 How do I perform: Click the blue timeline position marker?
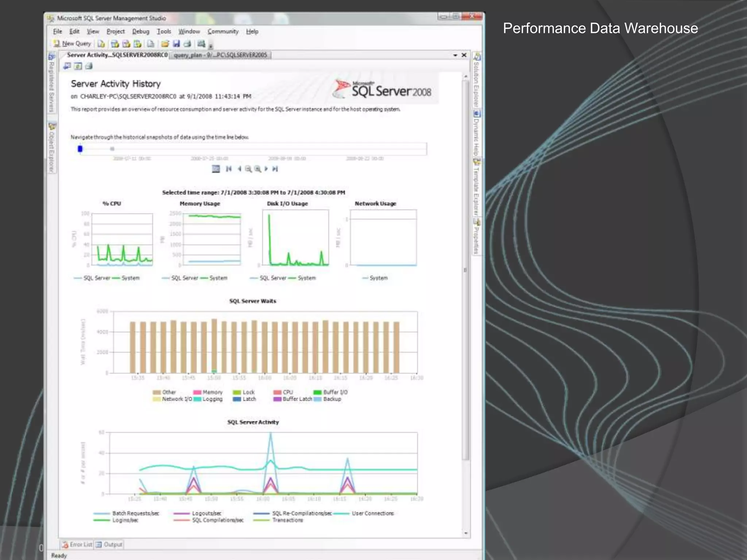coord(80,149)
